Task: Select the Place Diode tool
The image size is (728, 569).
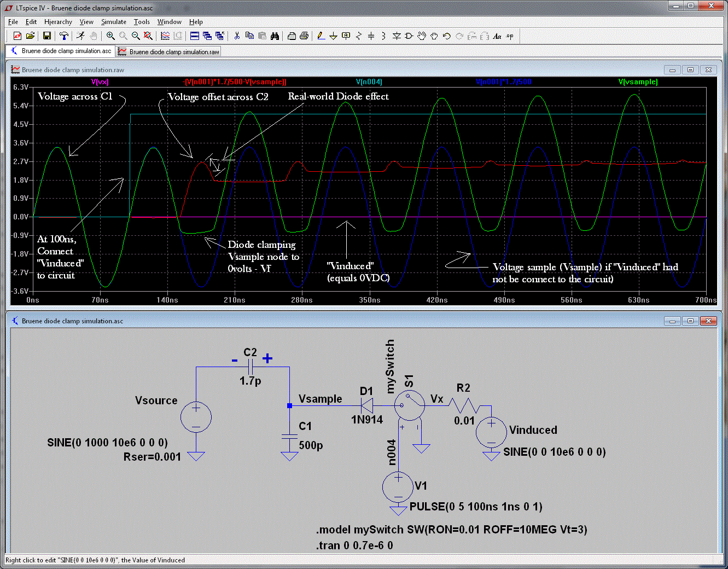Action: pyautogui.click(x=397, y=36)
